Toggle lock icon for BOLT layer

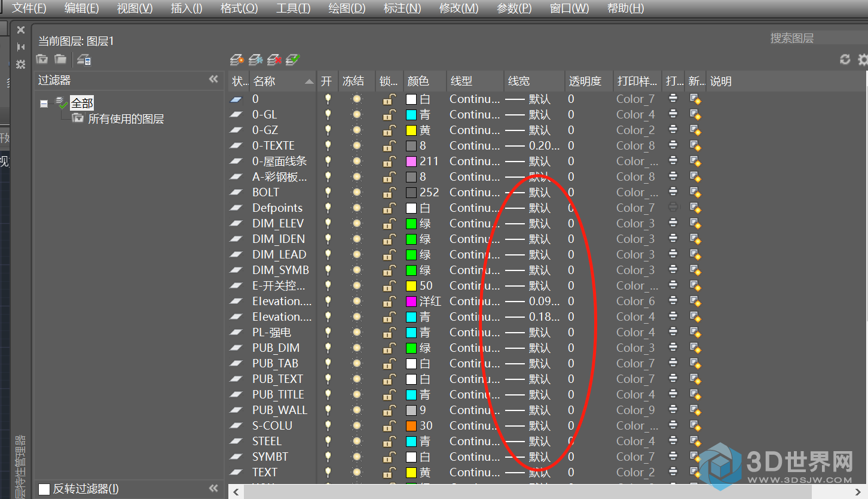click(x=389, y=192)
